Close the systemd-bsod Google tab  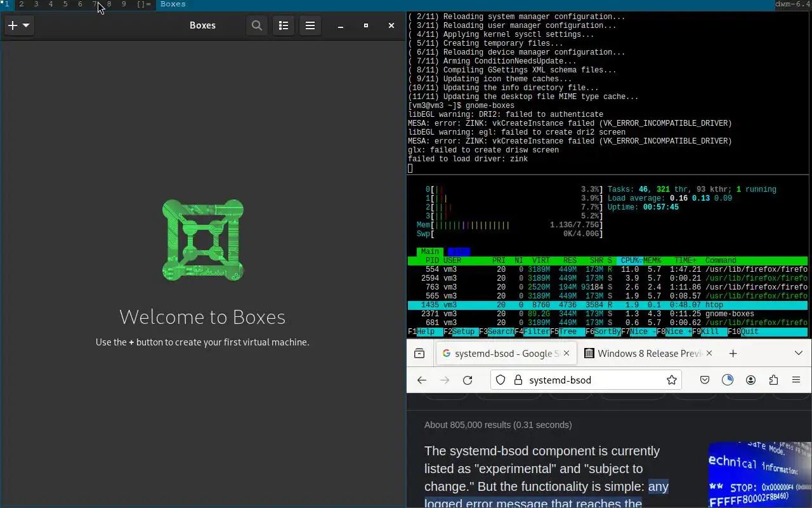click(566, 353)
